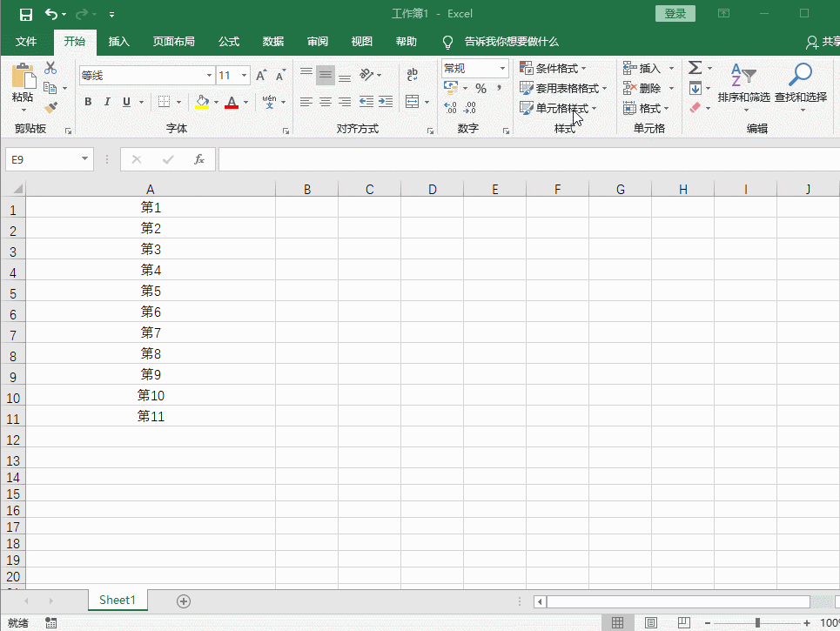Set orientation with angled text icon
This screenshot has width=840, height=631.
366,75
